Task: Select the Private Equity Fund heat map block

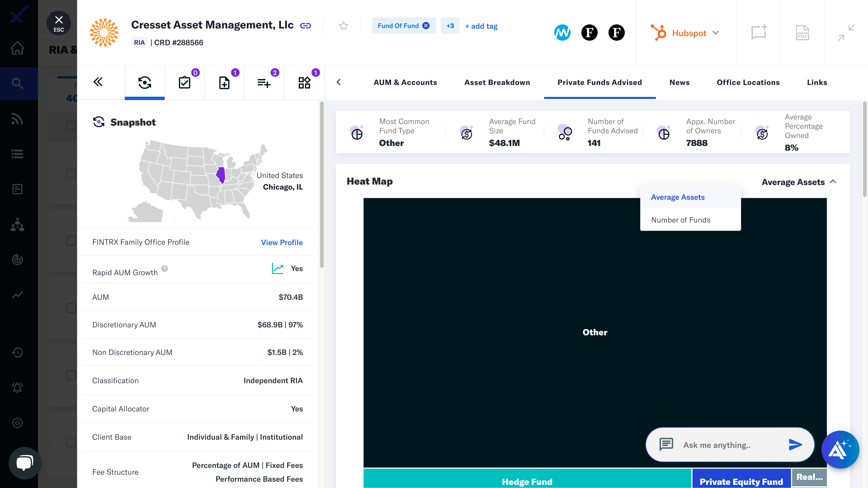Action: point(741,478)
